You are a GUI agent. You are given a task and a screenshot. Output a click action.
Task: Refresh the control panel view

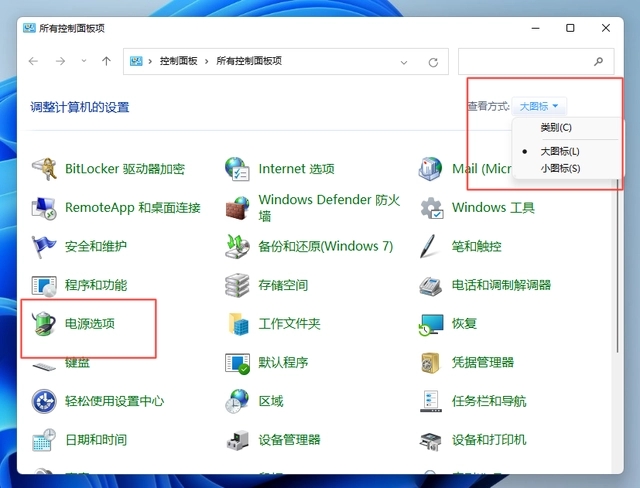tap(433, 62)
